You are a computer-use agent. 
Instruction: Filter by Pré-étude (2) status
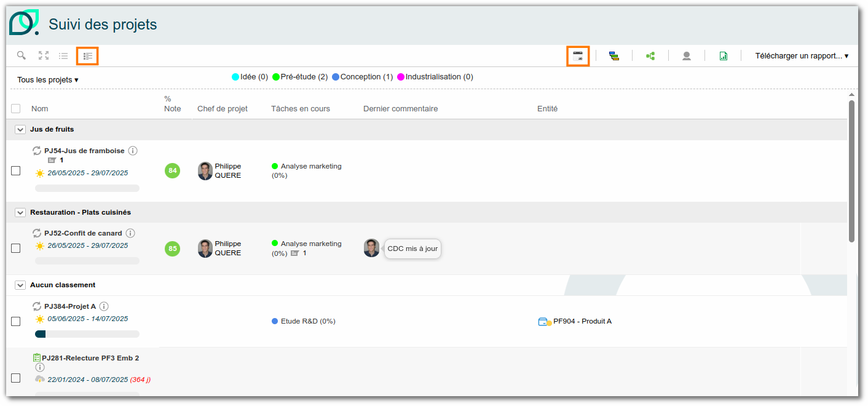[x=300, y=77]
